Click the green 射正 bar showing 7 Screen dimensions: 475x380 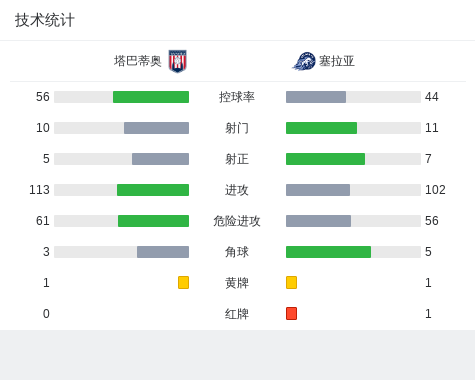point(325,159)
